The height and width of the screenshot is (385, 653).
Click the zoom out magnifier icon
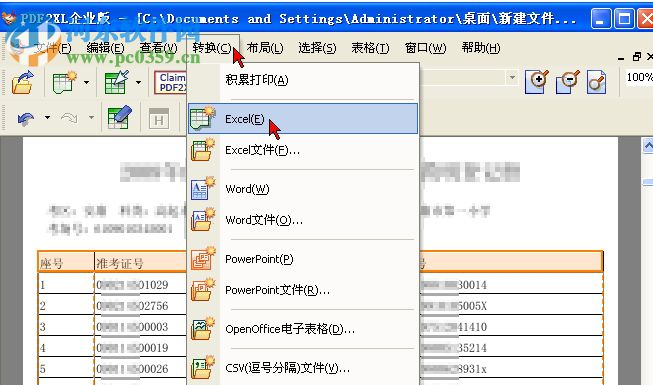coord(568,82)
